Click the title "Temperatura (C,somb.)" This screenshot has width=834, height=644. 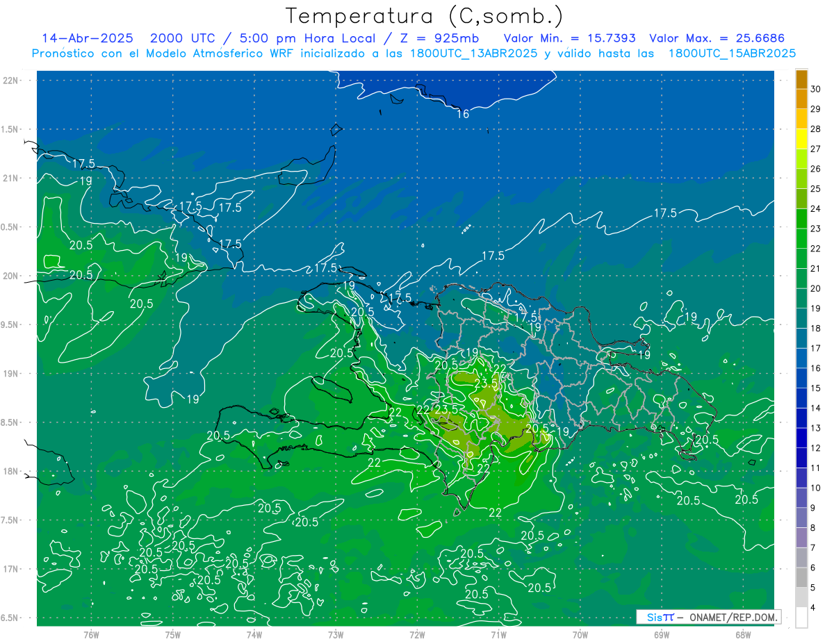click(424, 16)
